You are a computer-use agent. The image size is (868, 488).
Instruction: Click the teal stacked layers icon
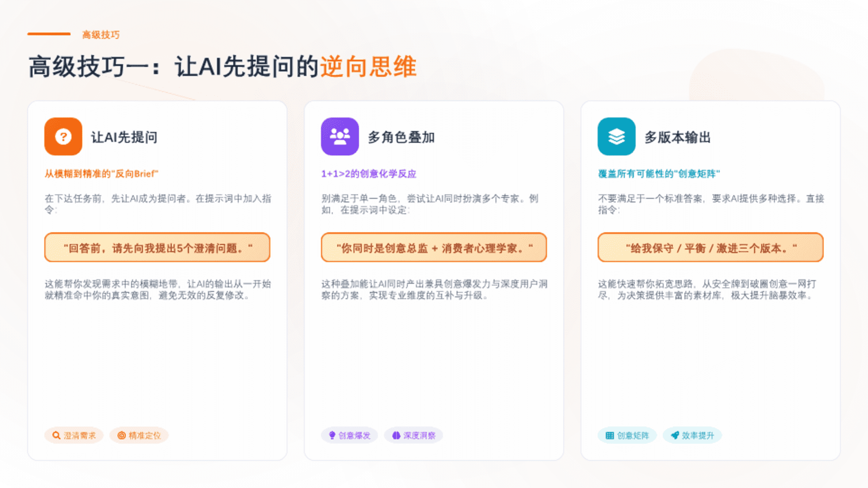coord(616,136)
